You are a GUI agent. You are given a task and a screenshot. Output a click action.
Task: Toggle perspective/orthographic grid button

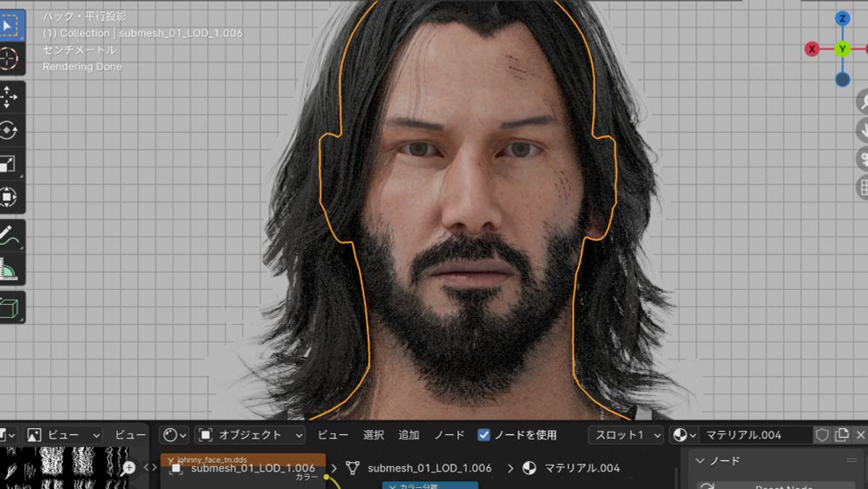click(862, 188)
